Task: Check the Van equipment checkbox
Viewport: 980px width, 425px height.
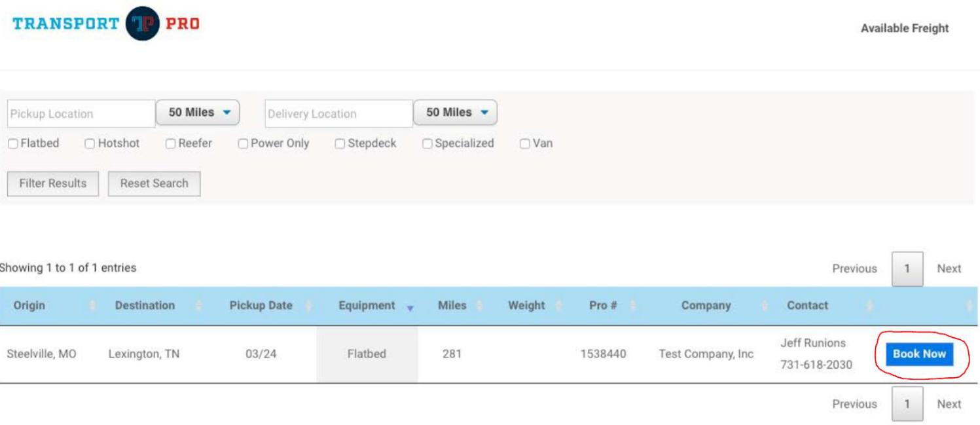Action: tap(525, 144)
